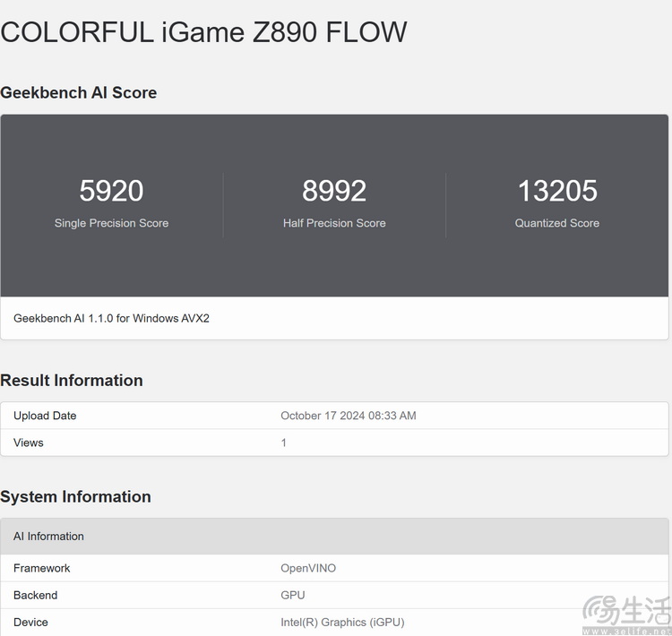Select Intel(R) Graphics (iGPU) device value
672x636 pixels.
click(x=342, y=623)
